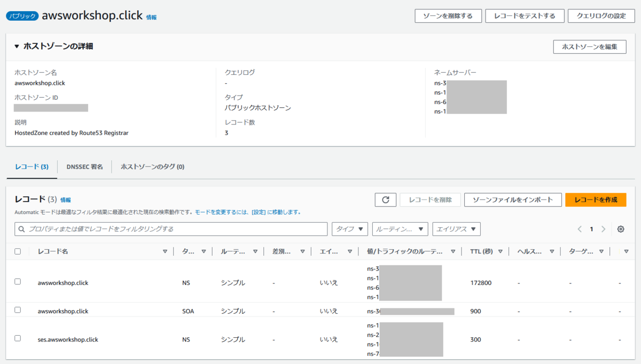Click TTL value 172800

481,283
